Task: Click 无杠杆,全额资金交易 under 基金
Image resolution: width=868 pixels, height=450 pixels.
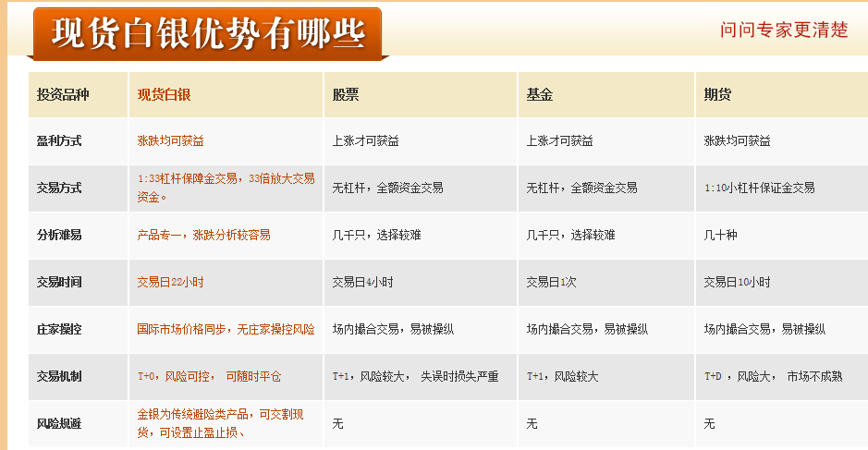Action: pos(581,189)
